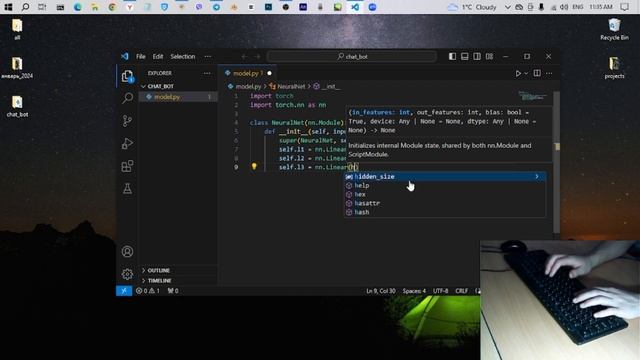Select the hasattr suggestion
The height and width of the screenshot is (360, 640).
coord(445,203)
